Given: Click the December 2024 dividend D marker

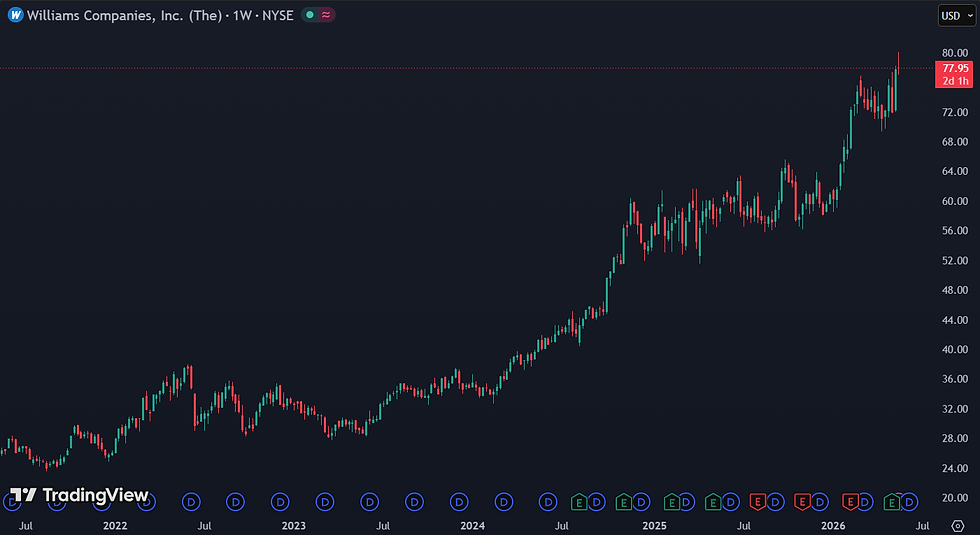Looking at the screenshot, I should (641, 501).
